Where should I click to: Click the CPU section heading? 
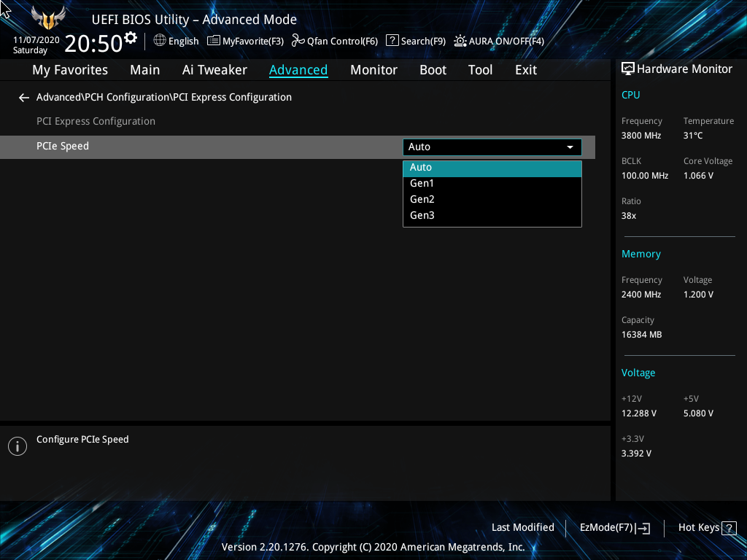point(630,95)
